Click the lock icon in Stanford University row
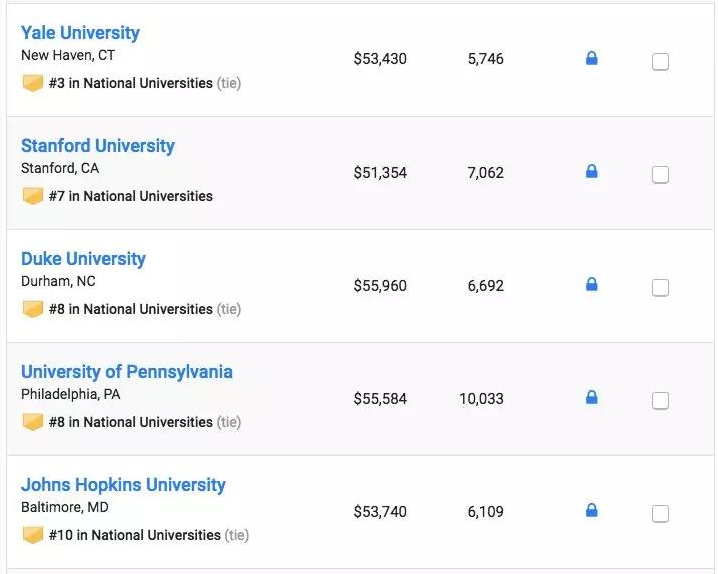Viewport: 718px width, 574px height. pyautogui.click(x=591, y=172)
